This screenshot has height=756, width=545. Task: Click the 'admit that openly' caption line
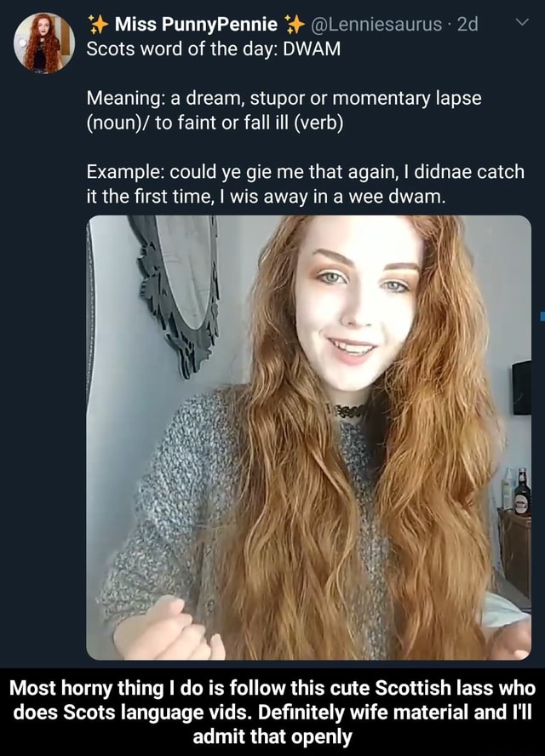coord(272,736)
